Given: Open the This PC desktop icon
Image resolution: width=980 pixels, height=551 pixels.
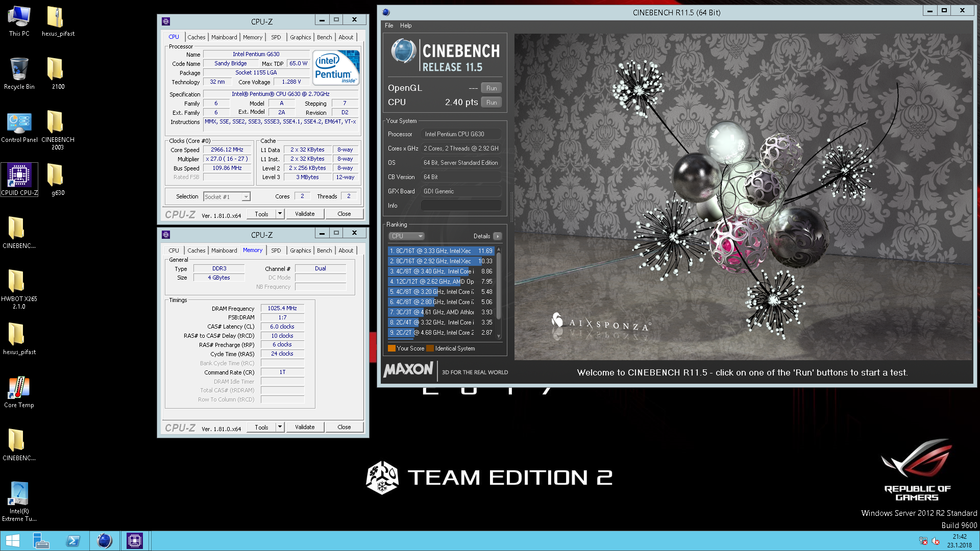Looking at the screenshot, I should point(19,21).
